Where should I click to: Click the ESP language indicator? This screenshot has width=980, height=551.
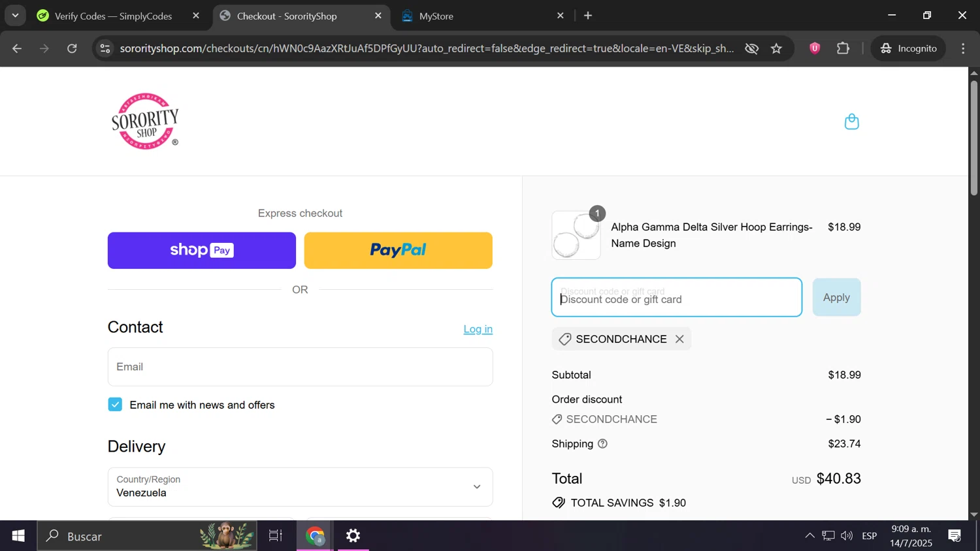tap(870, 536)
